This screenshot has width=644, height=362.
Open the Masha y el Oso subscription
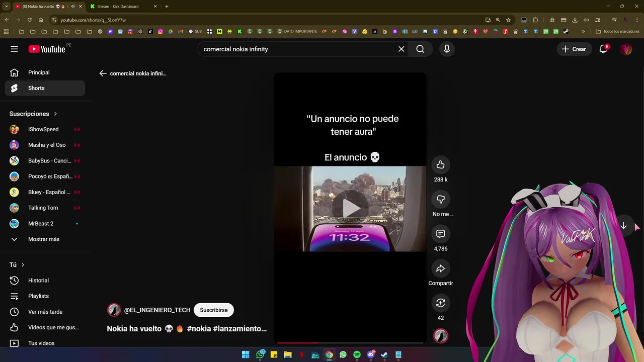click(x=45, y=145)
